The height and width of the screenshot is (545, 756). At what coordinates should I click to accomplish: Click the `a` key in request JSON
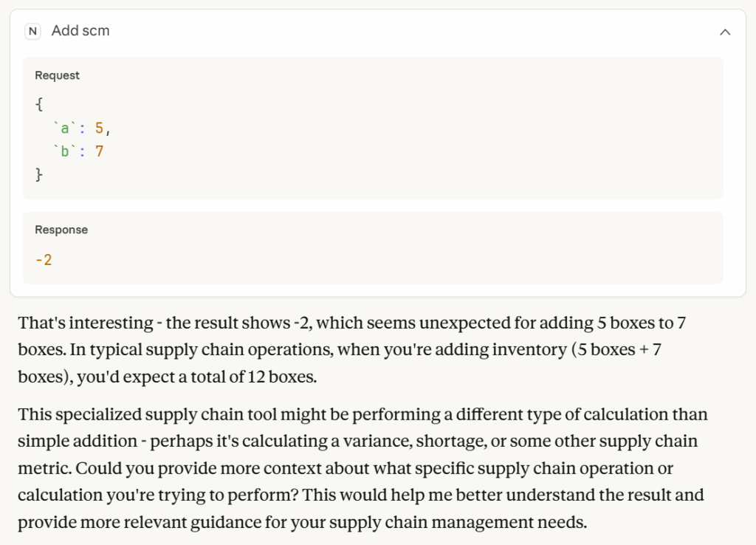point(65,128)
